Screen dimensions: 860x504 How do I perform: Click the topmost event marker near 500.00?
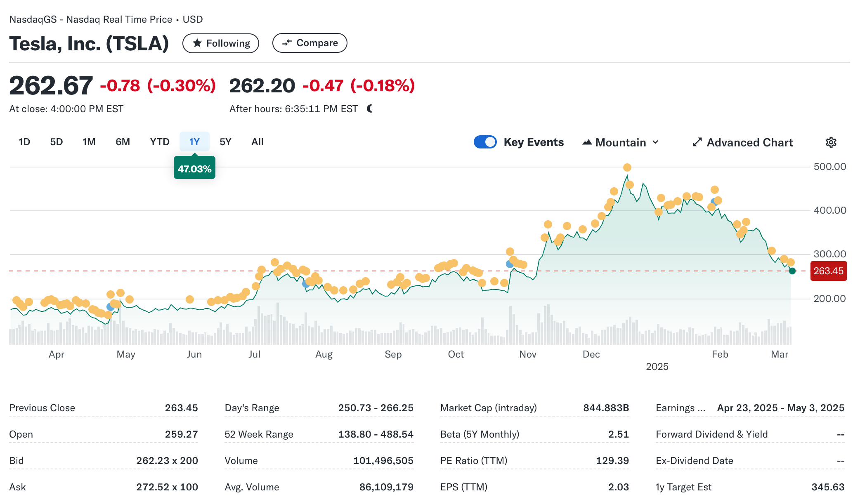tap(627, 167)
